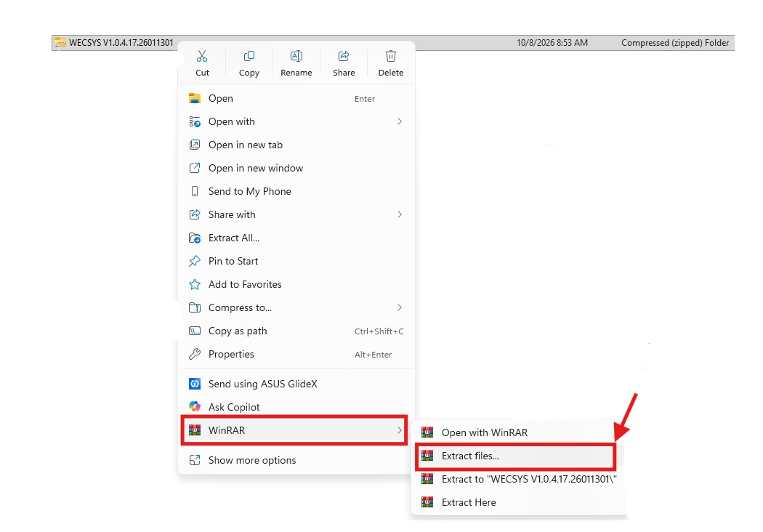763x532 pixels.
Task: Click the wrench icon for Properties
Action: tap(195, 354)
